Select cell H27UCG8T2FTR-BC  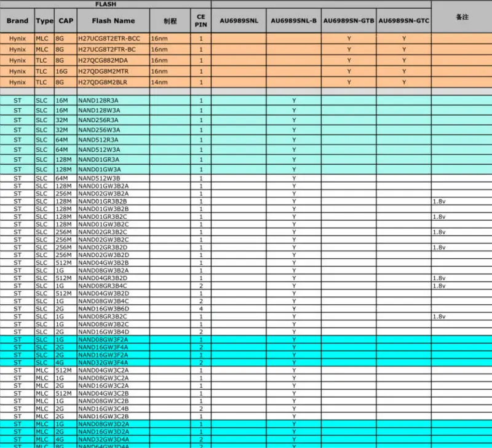pyautogui.click(x=113, y=50)
